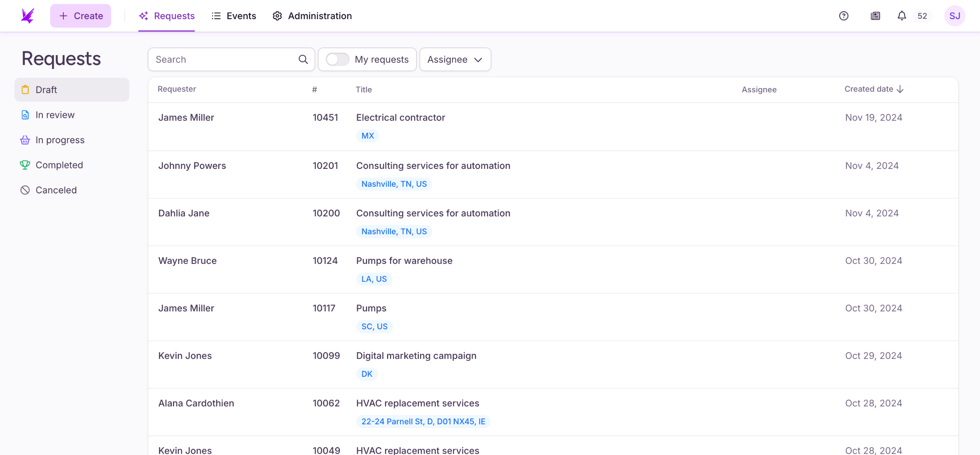Click the Canceled circle-slash icon
980x455 pixels.
[25, 190]
